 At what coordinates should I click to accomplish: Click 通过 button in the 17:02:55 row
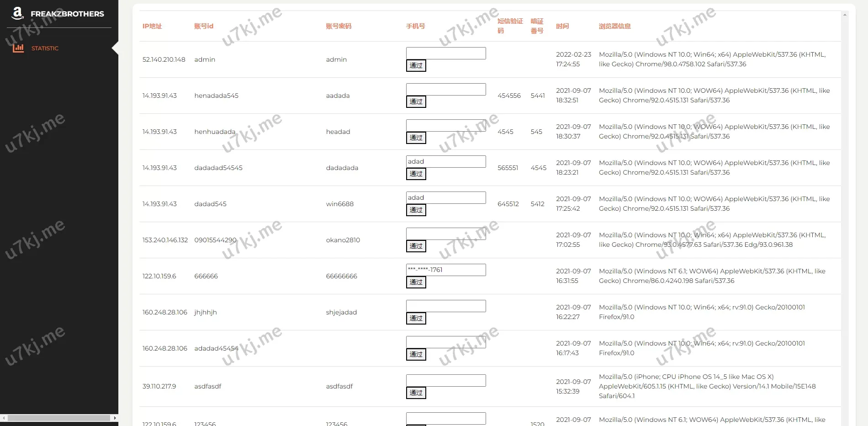[416, 246]
